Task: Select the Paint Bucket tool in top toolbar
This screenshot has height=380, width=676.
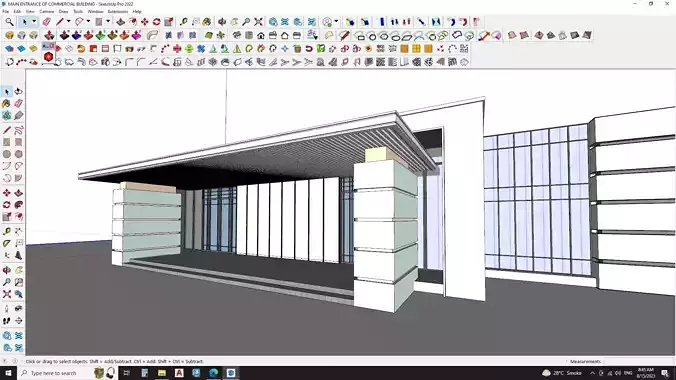Action: point(207,22)
